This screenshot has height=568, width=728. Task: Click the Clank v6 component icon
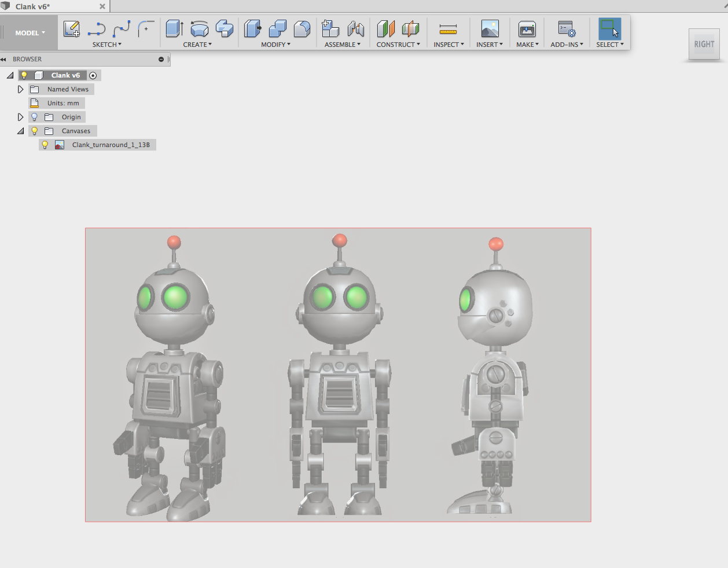point(39,75)
